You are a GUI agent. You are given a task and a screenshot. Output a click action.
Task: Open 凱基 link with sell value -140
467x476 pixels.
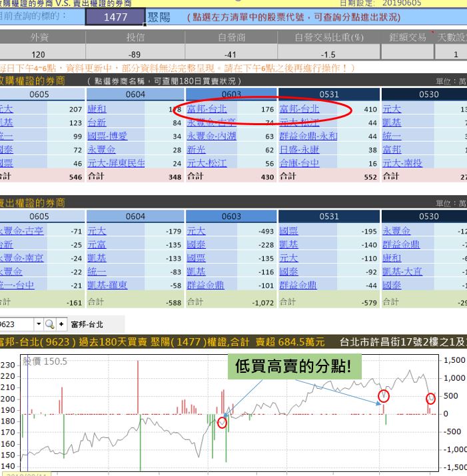pyautogui.click(x=289, y=245)
